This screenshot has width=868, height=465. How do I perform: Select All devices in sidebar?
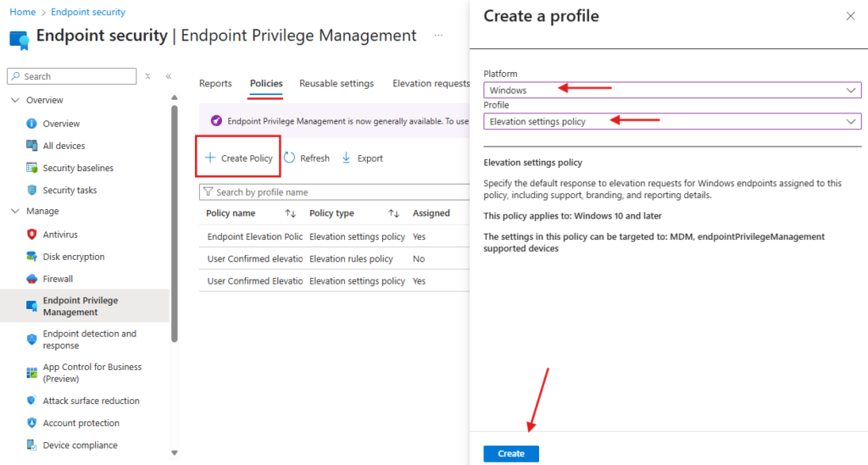click(x=64, y=146)
